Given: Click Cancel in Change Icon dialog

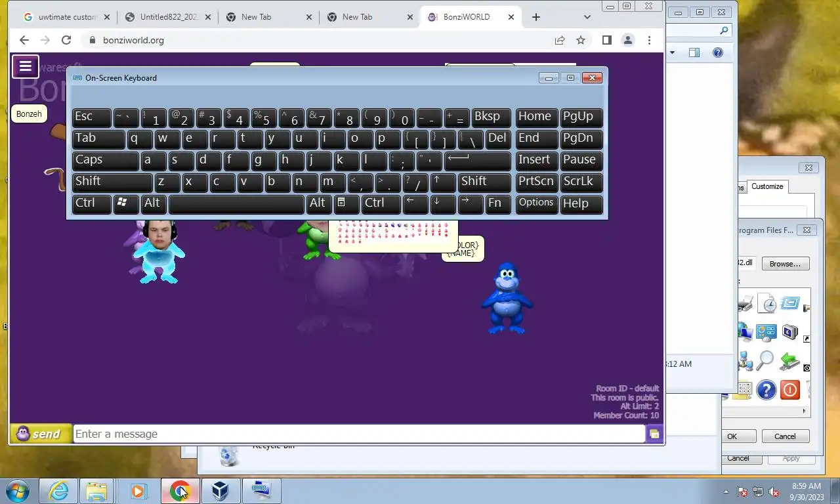Looking at the screenshot, I should (785, 436).
